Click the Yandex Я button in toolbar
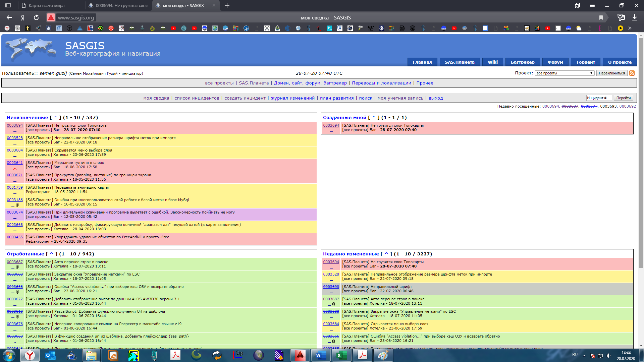 23,17
